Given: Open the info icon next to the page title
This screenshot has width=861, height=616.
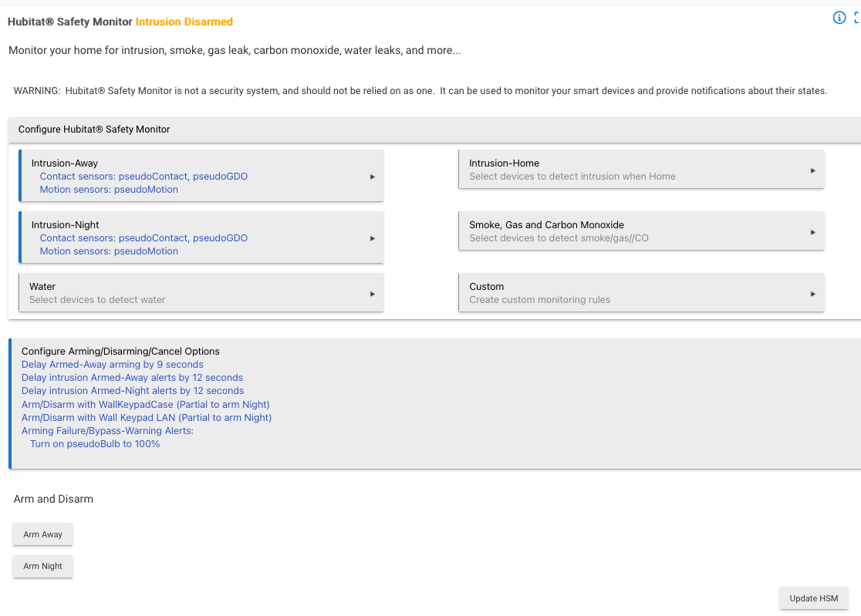Looking at the screenshot, I should coord(839,18).
